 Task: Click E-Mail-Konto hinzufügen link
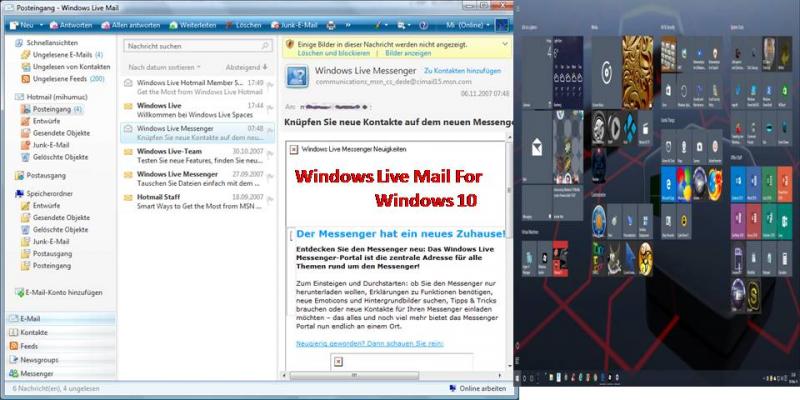pyautogui.click(x=59, y=293)
